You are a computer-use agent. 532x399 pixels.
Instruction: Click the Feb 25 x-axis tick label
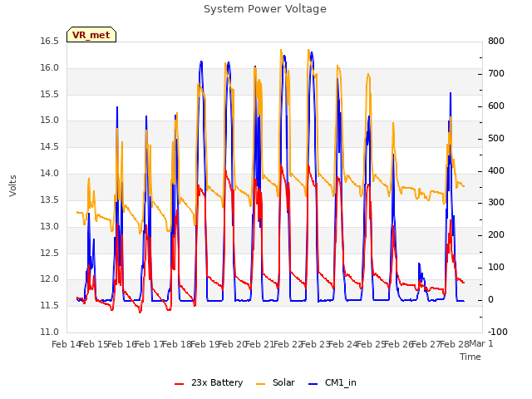(372, 344)
